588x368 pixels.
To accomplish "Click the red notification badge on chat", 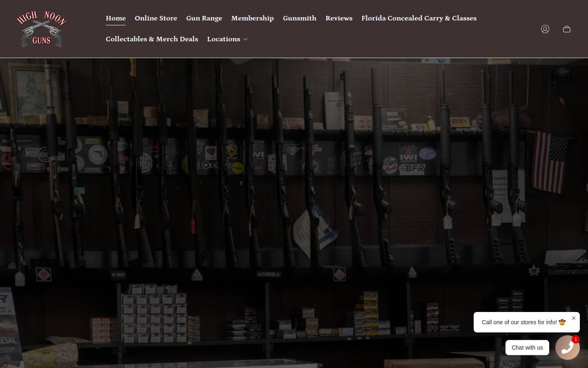I will click(576, 339).
